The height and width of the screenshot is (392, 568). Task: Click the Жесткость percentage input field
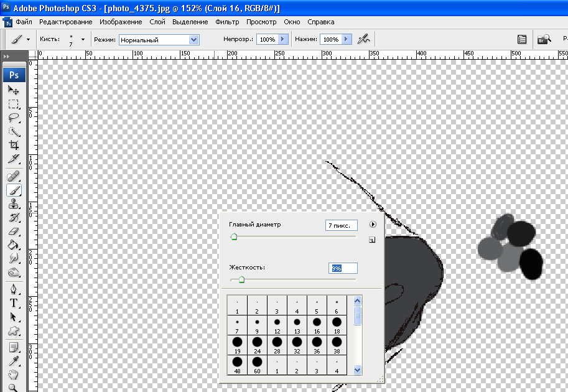click(343, 268)
